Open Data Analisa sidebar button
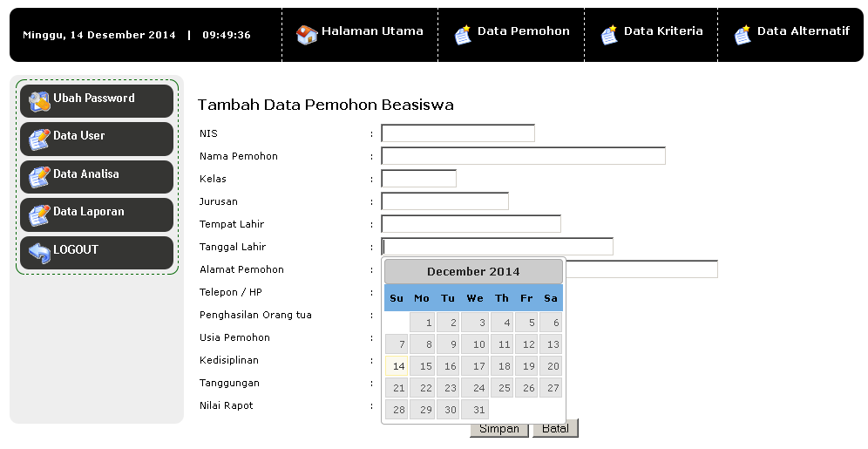Screen dimensions: 868x449 pos(97,177)
